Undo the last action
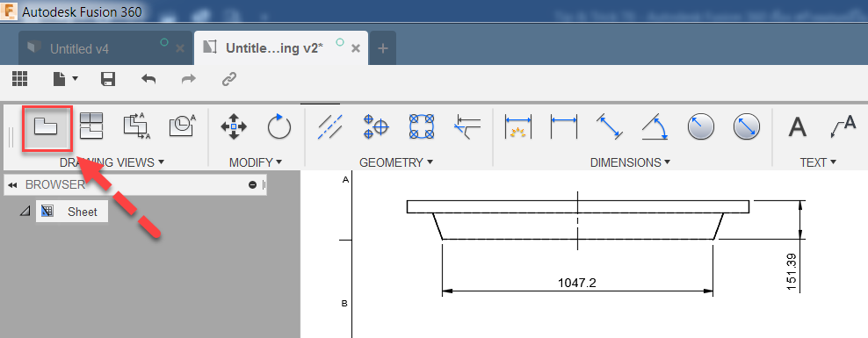Image resolution: width=868 pixels, height=338 pixels. [148, 79]
